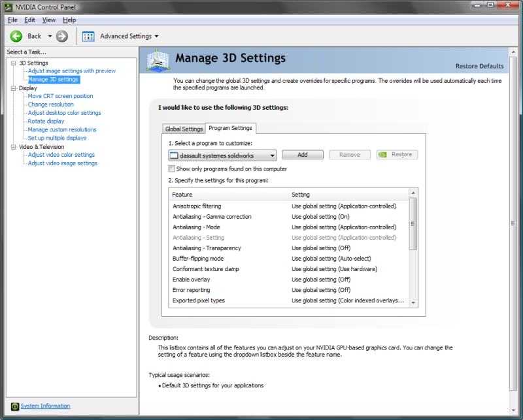Click the Remove button

tap(350, 155)
